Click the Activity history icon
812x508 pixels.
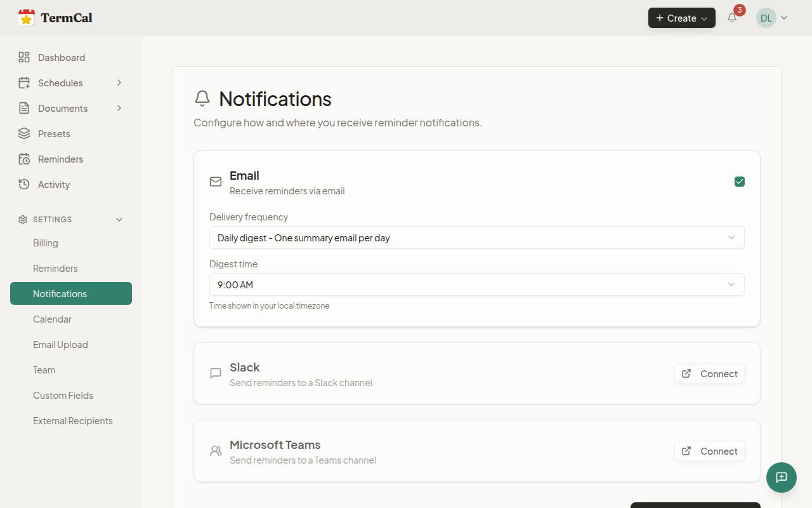[x=24, y=185]
